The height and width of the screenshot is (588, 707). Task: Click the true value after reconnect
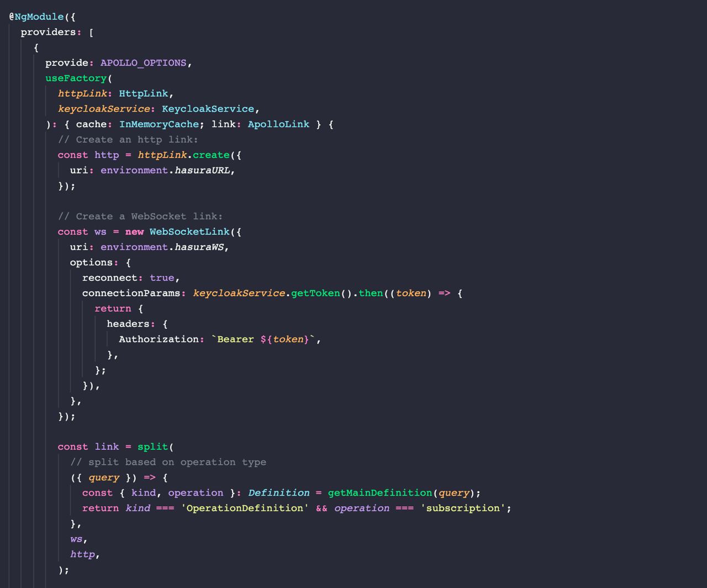(x=162, y=277)
